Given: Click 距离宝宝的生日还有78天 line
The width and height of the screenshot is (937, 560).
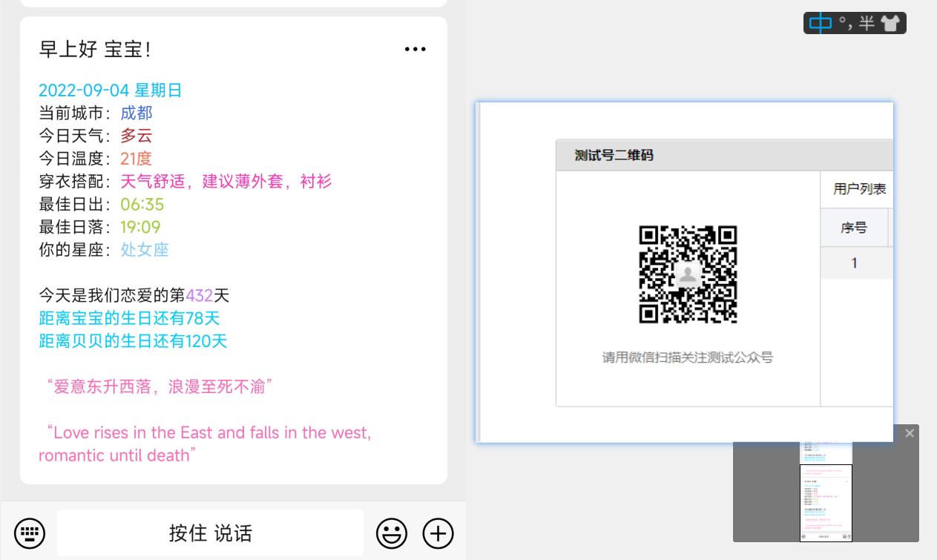Looking at the screenshot, I should pyautogui.click(x=130, y=318).
